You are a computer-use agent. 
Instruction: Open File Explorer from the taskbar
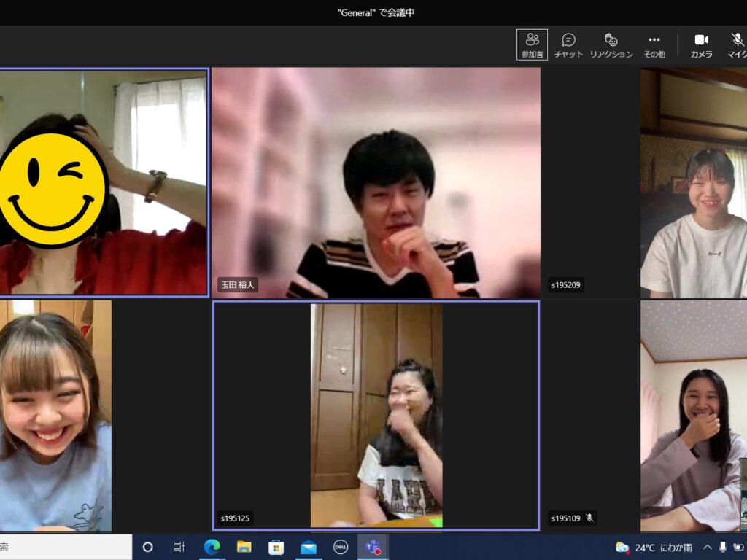244,547
